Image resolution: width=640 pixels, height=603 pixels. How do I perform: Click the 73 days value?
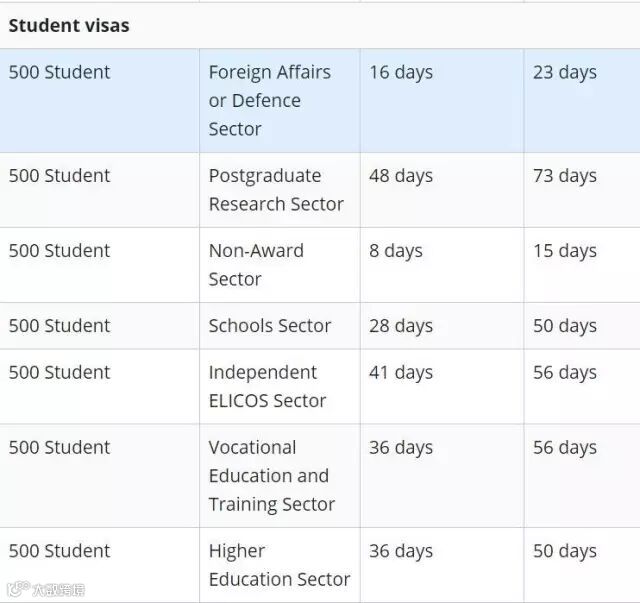pos(564,175)
